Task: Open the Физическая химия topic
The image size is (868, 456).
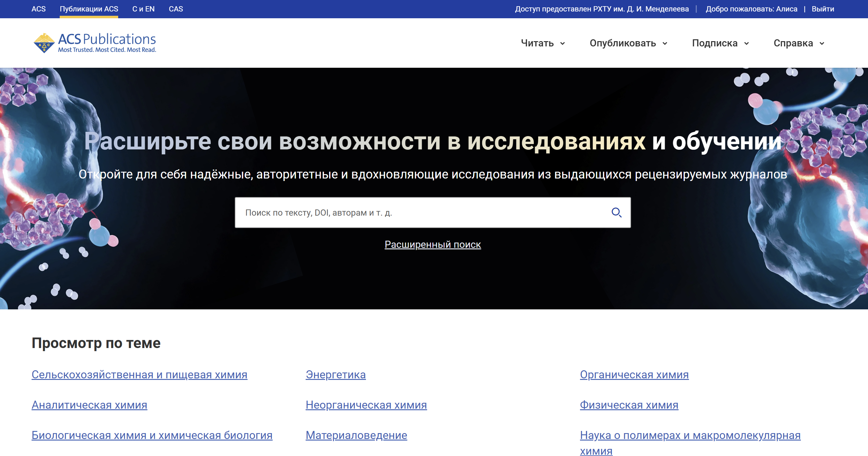Action: coord(629,405)
